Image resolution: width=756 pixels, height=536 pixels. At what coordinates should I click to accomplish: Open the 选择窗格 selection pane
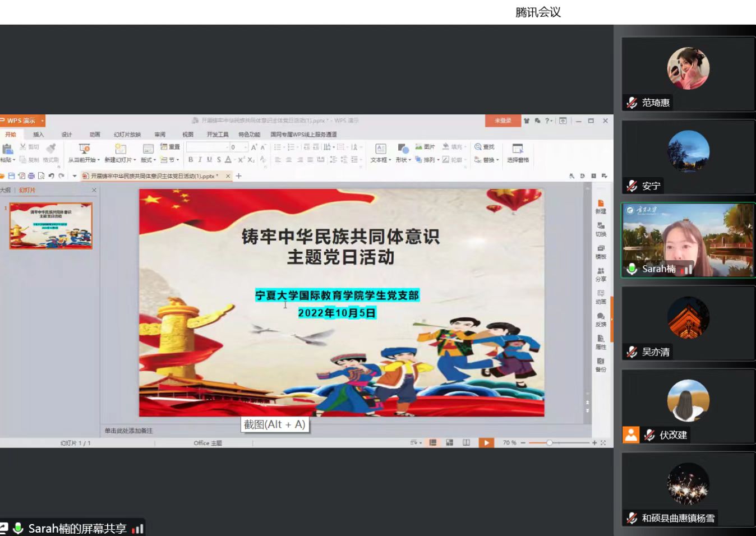pyautogui.click(x=518, y=149)
